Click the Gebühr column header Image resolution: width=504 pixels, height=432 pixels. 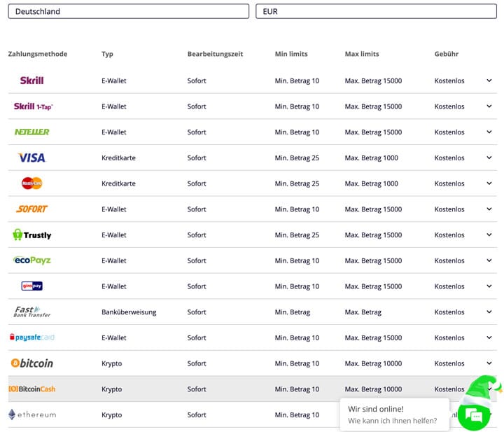pyautogui.click(x=447, y=54)
